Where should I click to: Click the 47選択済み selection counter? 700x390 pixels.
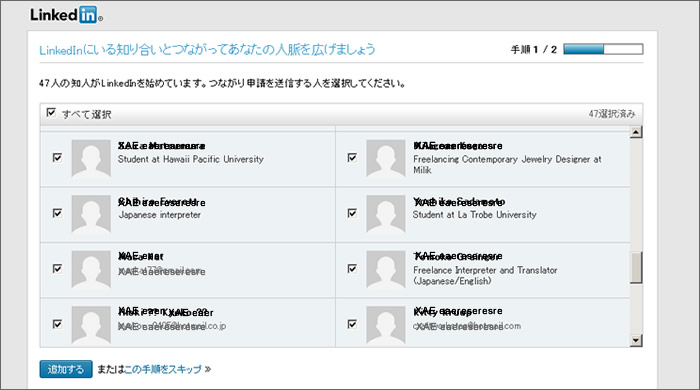pyautogui.click(x=612, y=114)
